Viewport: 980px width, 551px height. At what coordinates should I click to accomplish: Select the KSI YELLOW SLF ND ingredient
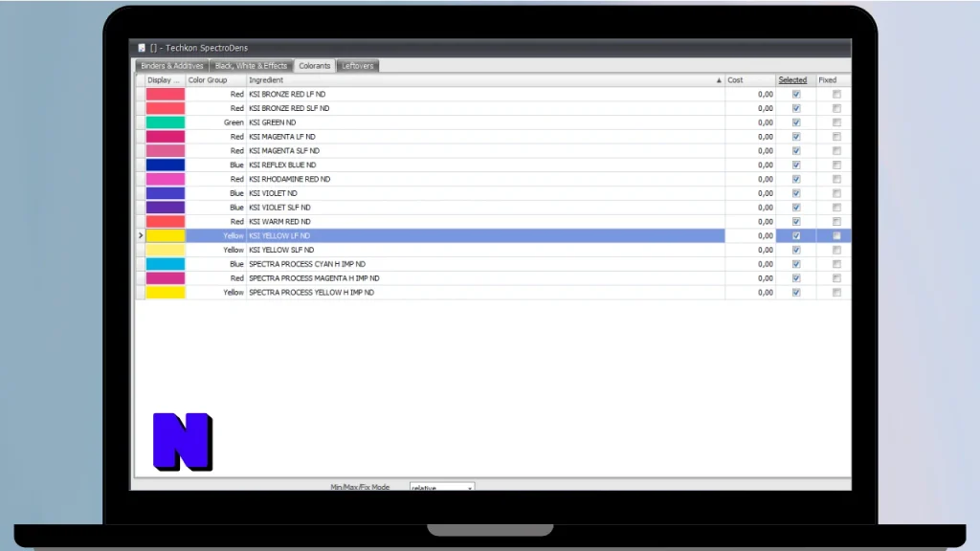(x=281, y=250)
